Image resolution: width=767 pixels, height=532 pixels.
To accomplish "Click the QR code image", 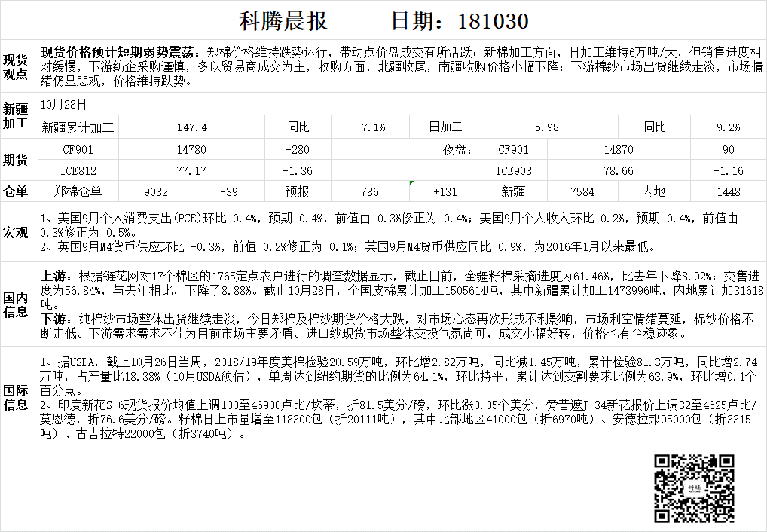I will (693, 488).
